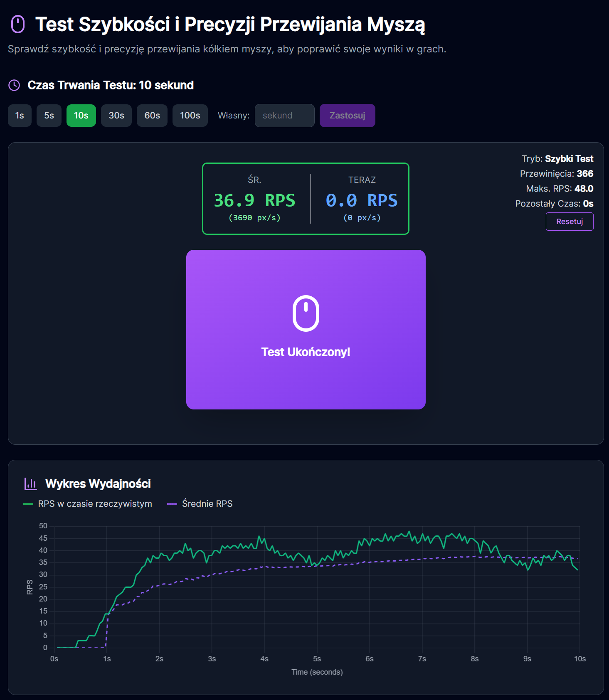Click the clock icon next to Czas Trwania Testu
Viewport: 609px width, 700px height.
pos(14,85)
